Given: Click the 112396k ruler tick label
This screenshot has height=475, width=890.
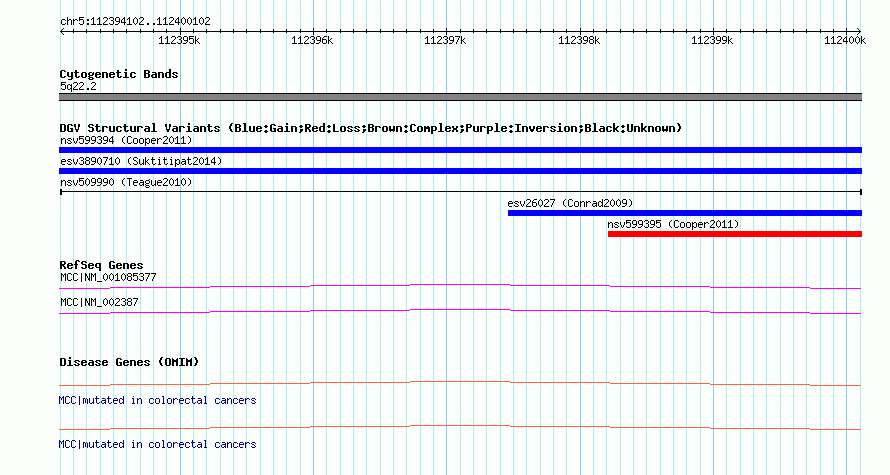Looking at the screenshot, I should pyautogui.click(x=312, y=40).
